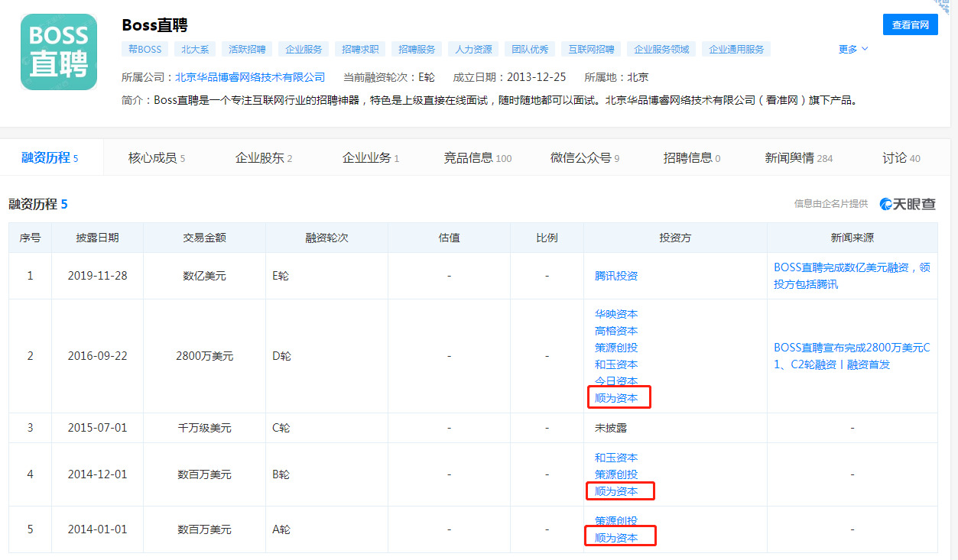
Task: Click the 披露日期 column header
Action: click(97, 238)
